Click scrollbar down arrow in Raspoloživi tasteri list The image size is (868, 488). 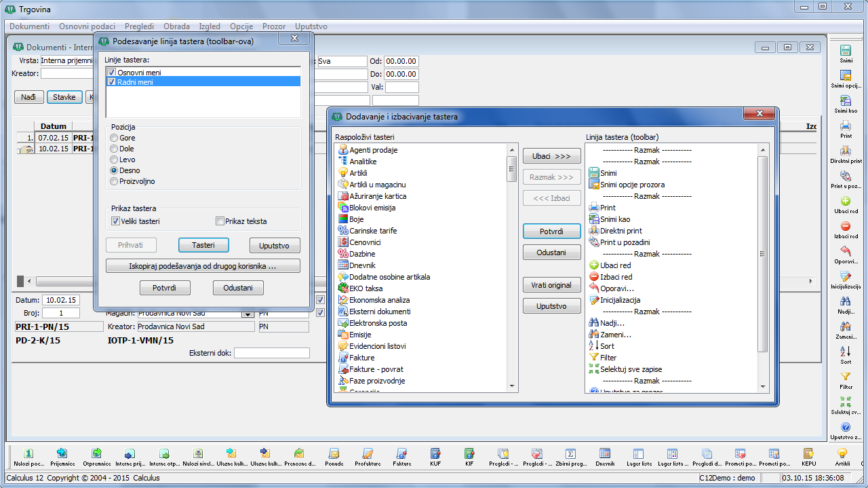coord(512,387)
